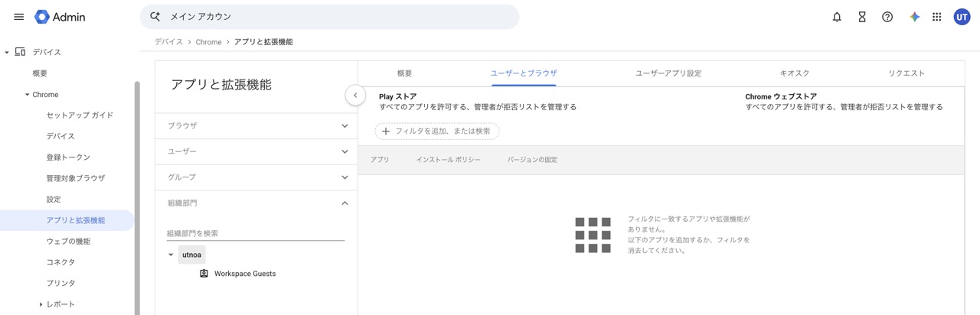
Task: Open the Gemini sparkle icon
Action: point(914,17)
